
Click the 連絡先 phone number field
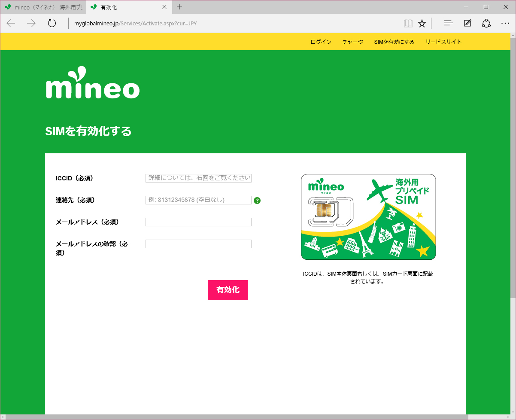198,200
